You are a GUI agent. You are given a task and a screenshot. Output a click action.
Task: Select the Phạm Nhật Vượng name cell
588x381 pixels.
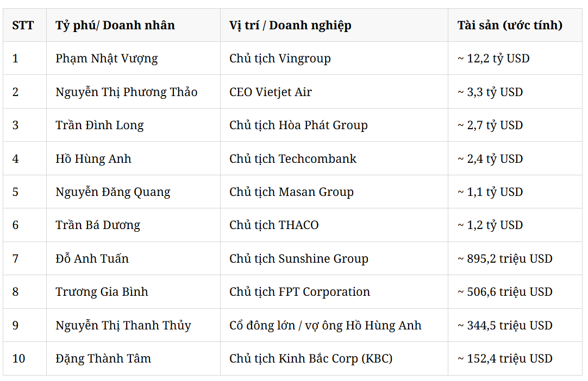point(133,58)
